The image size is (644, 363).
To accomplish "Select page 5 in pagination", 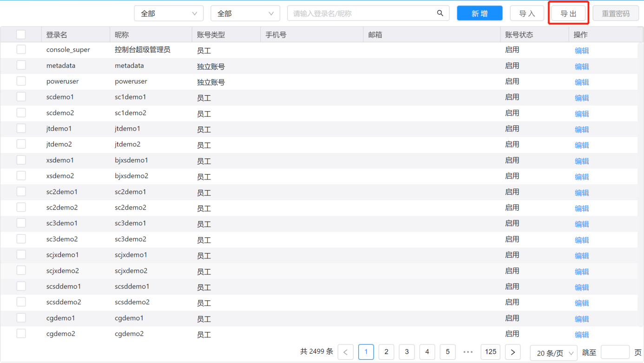I will 447,352.
